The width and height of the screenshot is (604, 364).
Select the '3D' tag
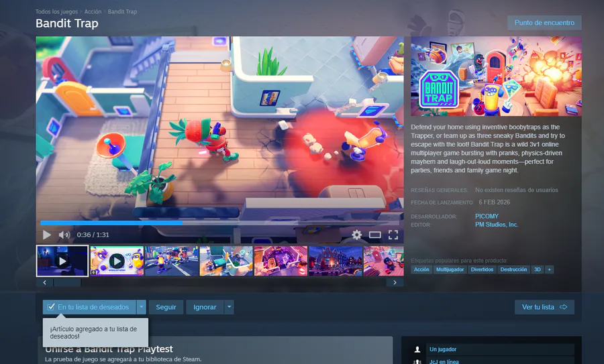click(538, 269)
